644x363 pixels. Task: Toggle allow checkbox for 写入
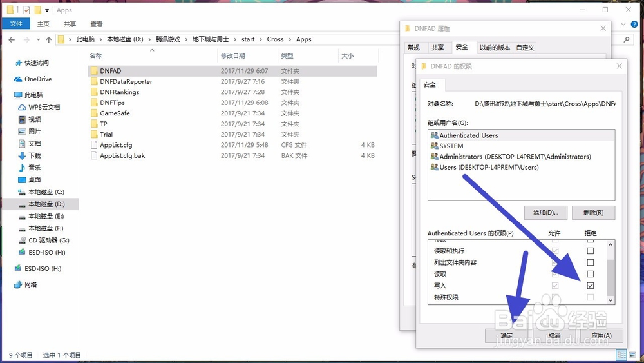click(x=555, y=286)
